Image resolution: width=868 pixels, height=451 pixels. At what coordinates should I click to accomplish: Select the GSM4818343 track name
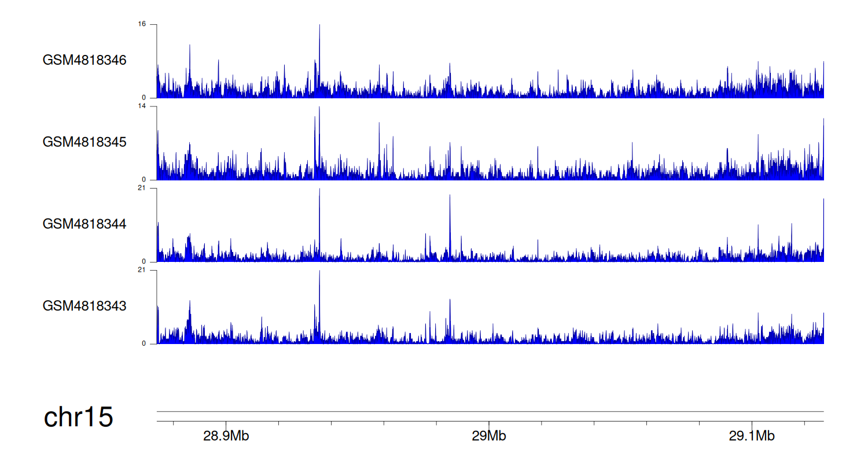pos(84,305)
